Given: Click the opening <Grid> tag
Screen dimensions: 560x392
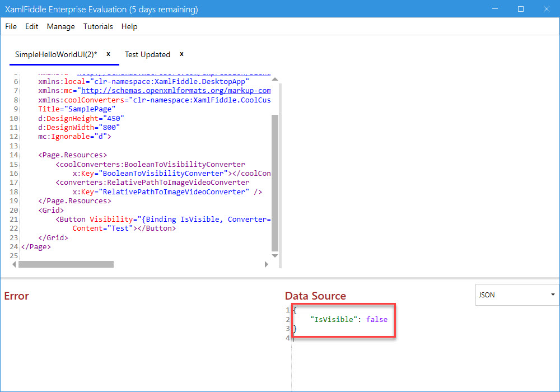Looking at the screenshot, I should [51, 211].
